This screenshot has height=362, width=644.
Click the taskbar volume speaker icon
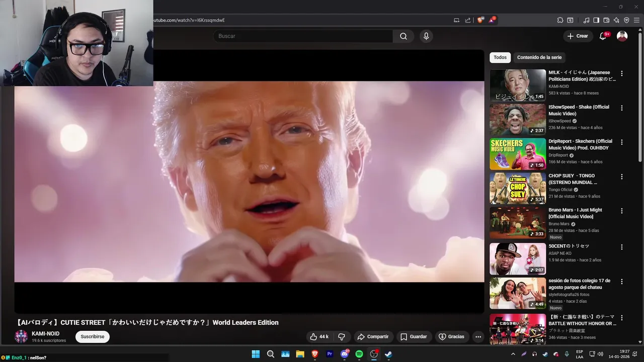[x=600, y=354]
